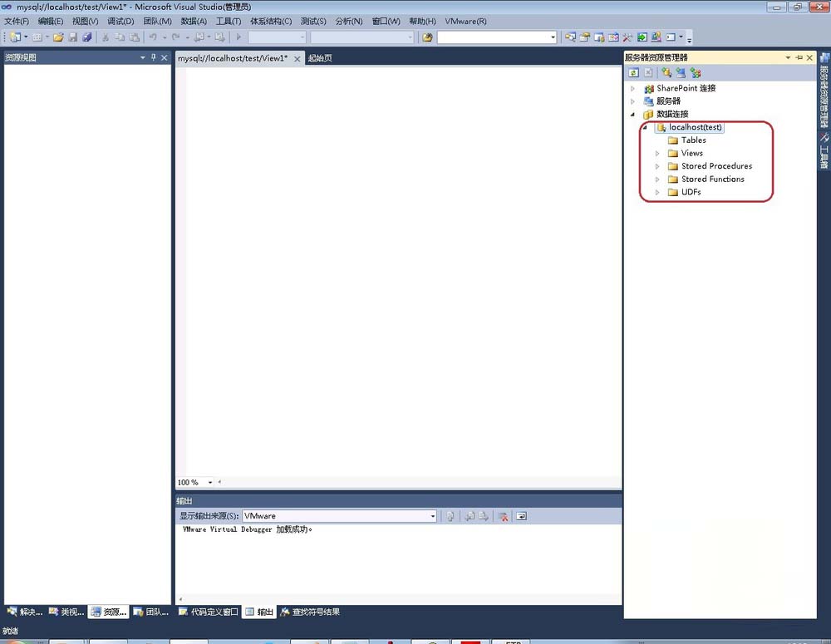Switch to the 起始页 tab
The image size is (831, 644).
click(x=320, y=58)
